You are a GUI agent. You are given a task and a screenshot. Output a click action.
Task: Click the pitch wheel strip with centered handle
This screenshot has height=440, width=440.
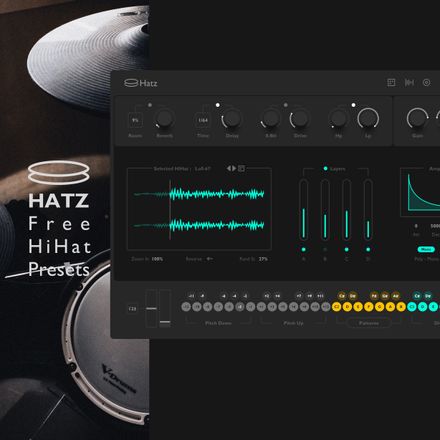tap(151, 308)
